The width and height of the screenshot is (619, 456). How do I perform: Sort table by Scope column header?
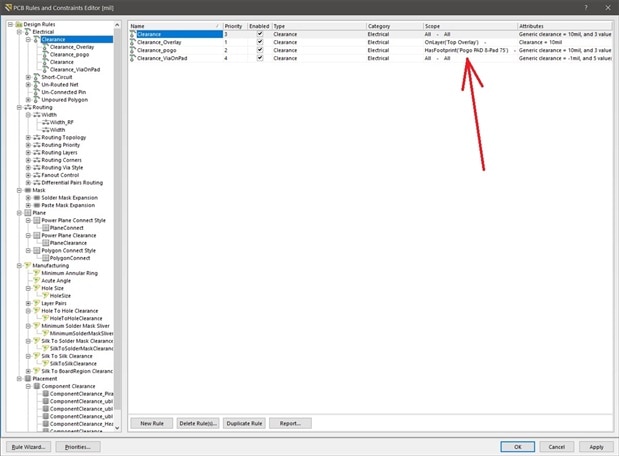tap(471, 26)
